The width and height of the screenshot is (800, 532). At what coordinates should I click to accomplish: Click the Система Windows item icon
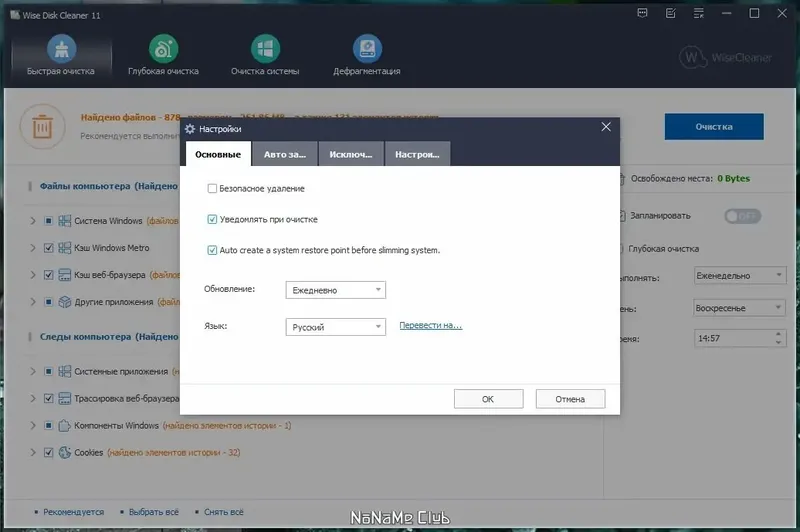coord(64,221)
